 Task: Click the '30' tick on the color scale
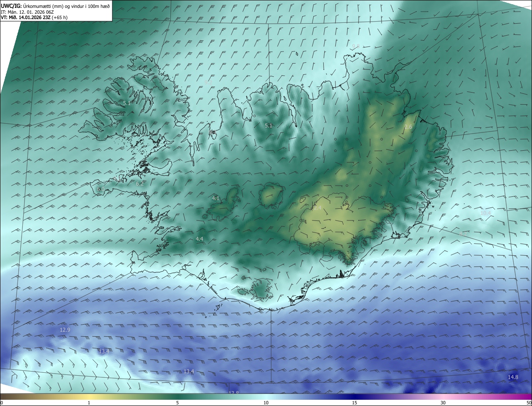443,403
